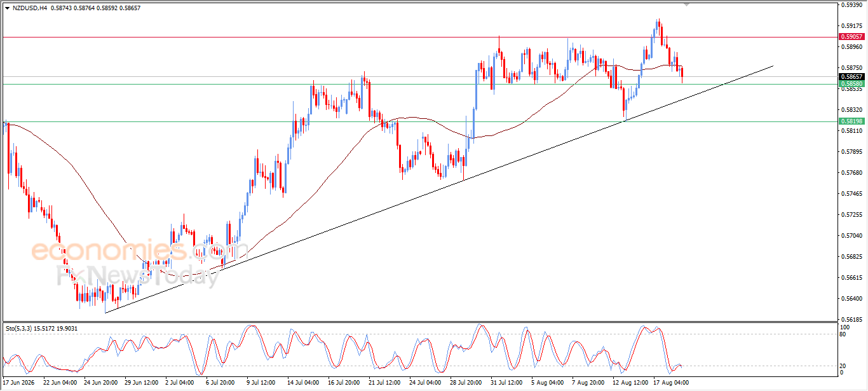Click the 28 Jul 20:00 time label

[x=465, y=383]
